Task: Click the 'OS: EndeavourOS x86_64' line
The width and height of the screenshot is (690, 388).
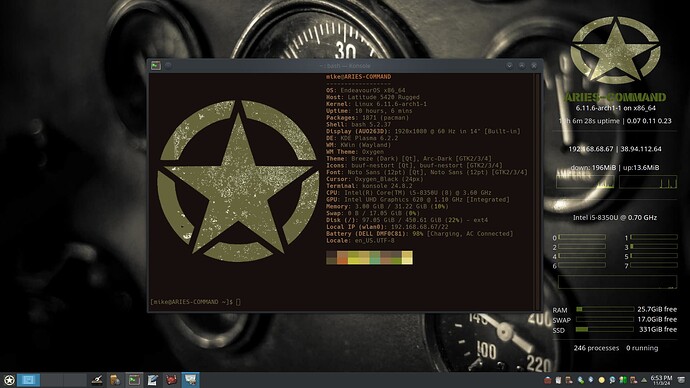Action: (366, 90)
